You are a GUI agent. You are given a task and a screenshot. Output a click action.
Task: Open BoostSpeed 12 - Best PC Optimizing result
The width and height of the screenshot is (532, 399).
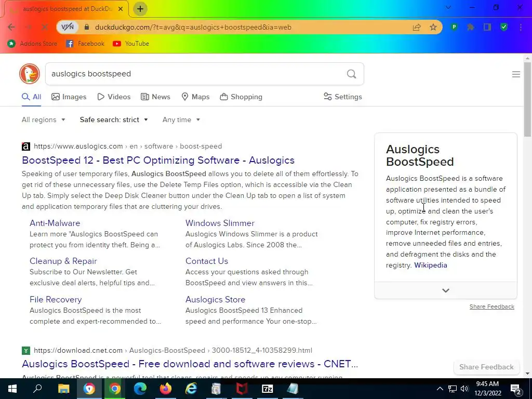(x=158, y=160)
